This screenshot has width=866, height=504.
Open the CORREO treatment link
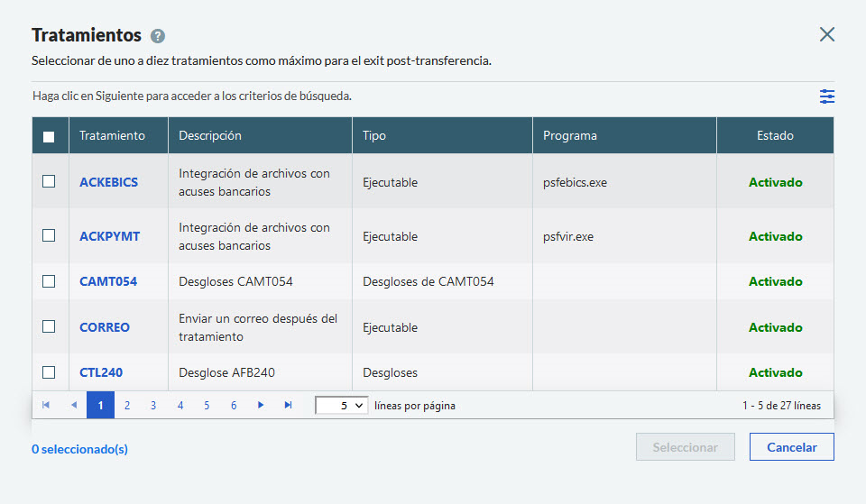coord(105,327)
